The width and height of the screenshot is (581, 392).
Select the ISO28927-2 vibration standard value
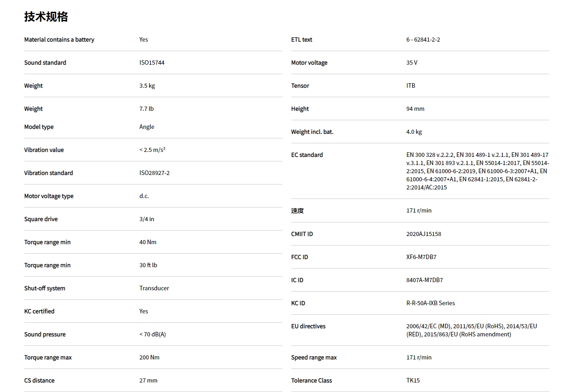(x=154, y=173)
